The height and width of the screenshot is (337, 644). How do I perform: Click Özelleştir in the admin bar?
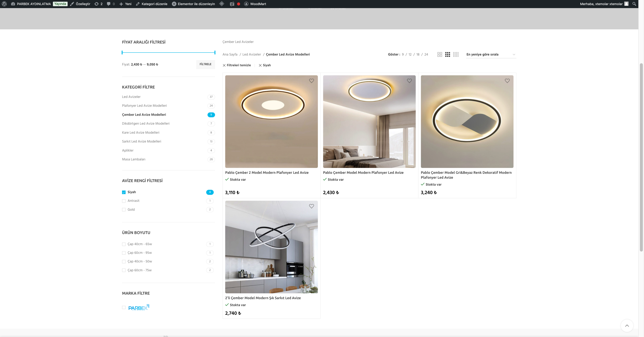pos(80,4)
